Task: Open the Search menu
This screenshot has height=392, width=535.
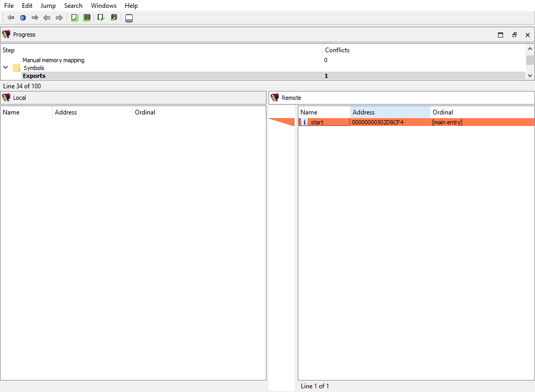Action: point(73,6)
